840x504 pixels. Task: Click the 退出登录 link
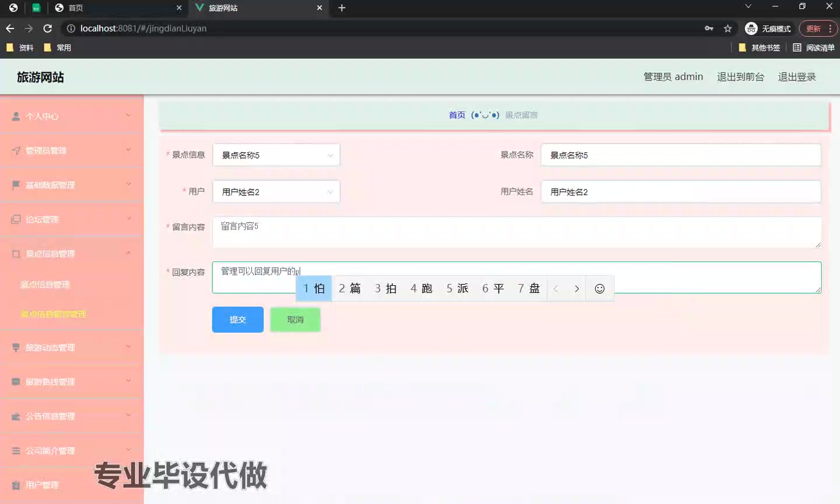tap(797, 77)
